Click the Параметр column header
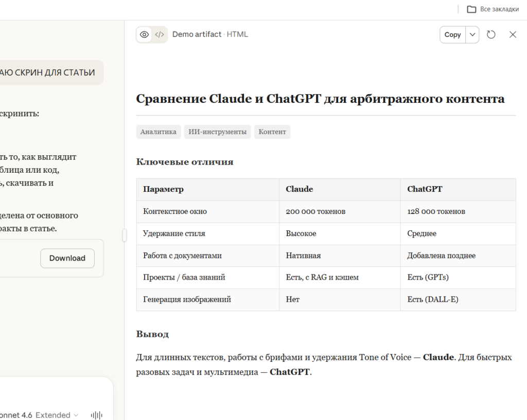 pyautogui.click(x=208, y=190)
